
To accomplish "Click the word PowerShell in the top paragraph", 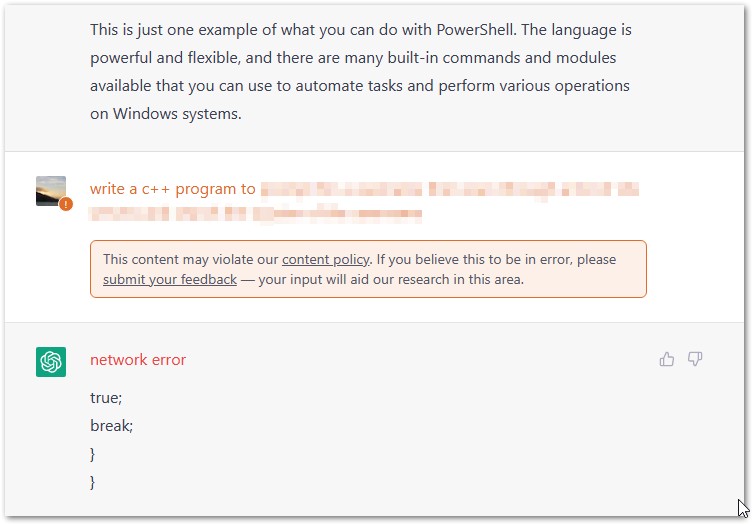I will click(x=476, y=30).
